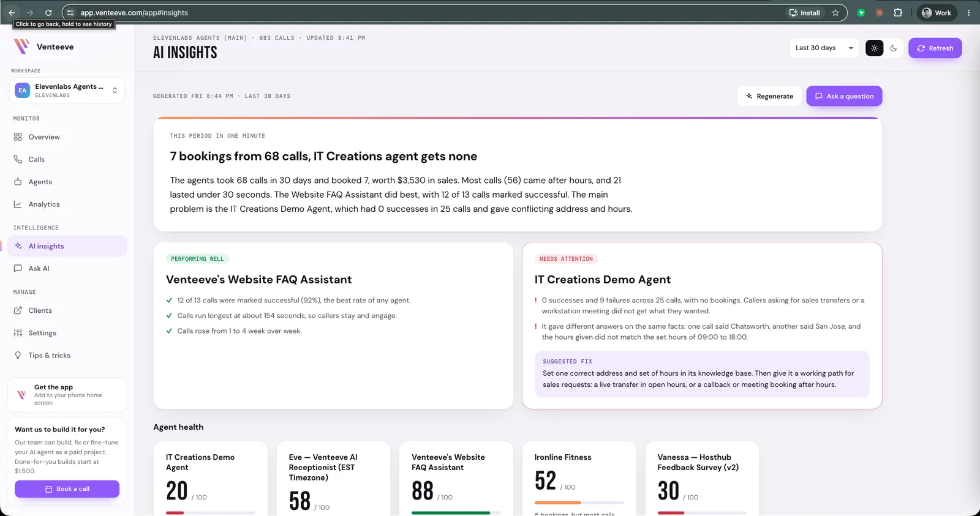Click the Book a call button
Screen dimensions: 980x516
coord(67,489)
